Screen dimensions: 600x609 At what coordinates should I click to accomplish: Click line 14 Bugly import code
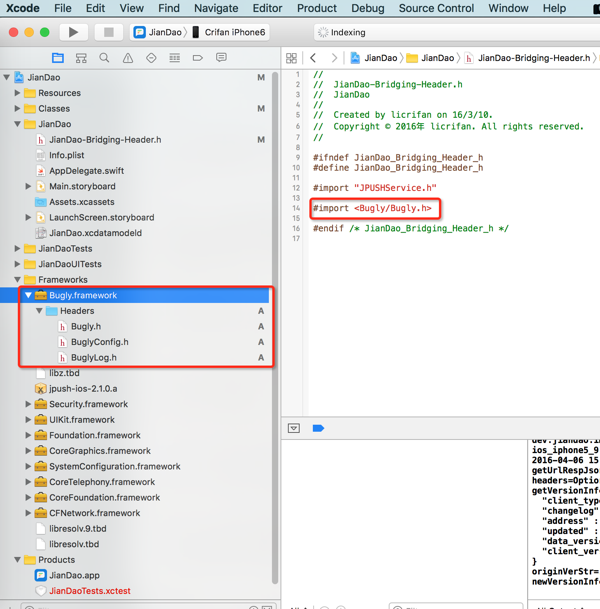[x=372, y=208]
